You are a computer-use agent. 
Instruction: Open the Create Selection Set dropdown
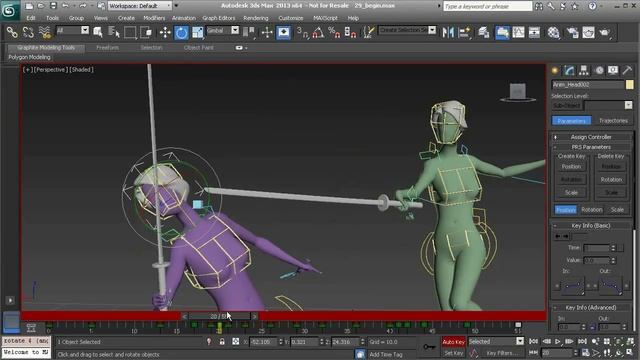coord(432,30)
